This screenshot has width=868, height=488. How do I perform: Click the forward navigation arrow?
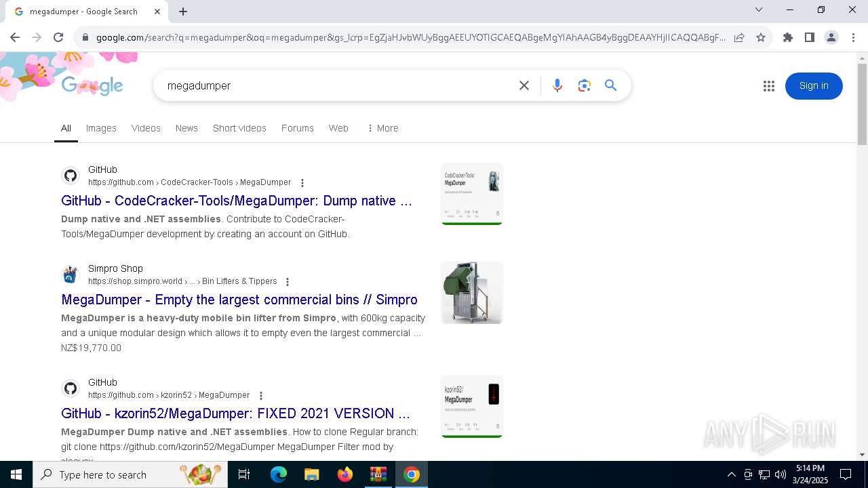coord(37,37)
